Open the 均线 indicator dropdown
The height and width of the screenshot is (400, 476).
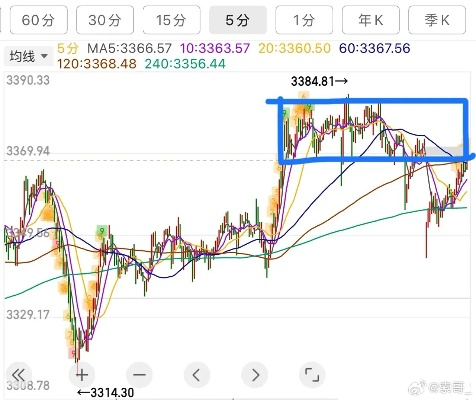pos(28,56)
